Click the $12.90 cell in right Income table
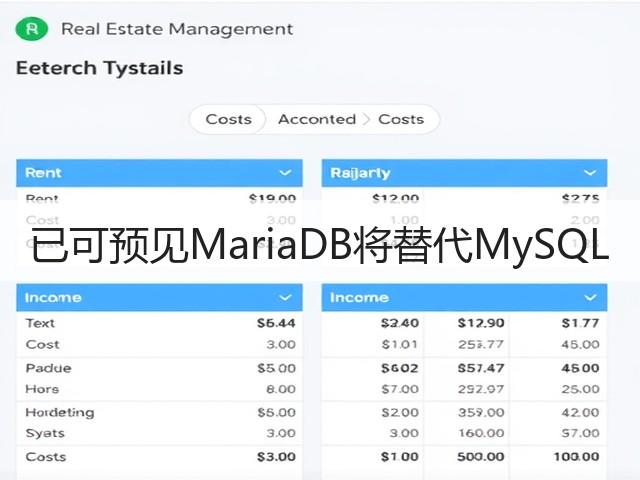Screen dimensions: 640x480 coord(481,323)
